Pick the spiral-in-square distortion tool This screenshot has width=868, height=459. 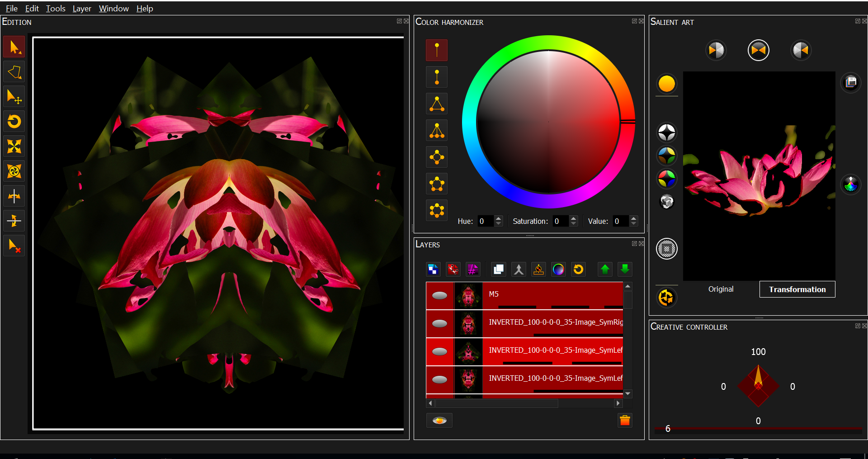coord(14,171)
